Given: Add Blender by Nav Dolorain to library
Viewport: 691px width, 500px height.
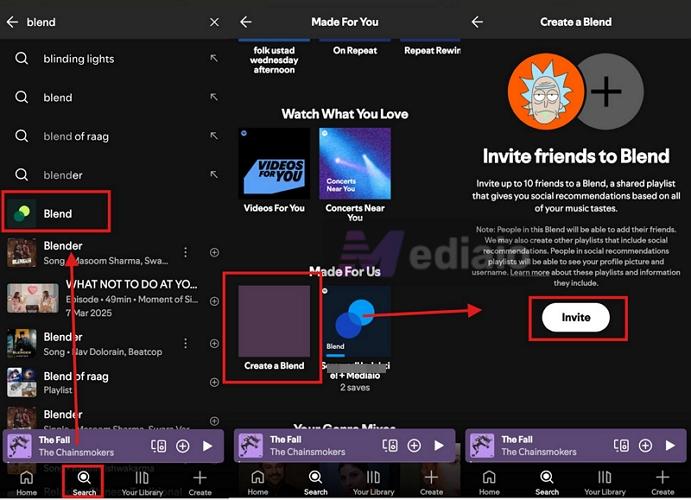Looking at the screenshot, I should 214,343.
